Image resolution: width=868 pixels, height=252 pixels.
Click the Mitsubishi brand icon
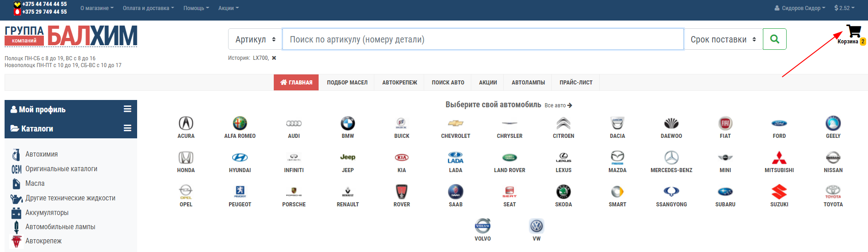point(779,158)
